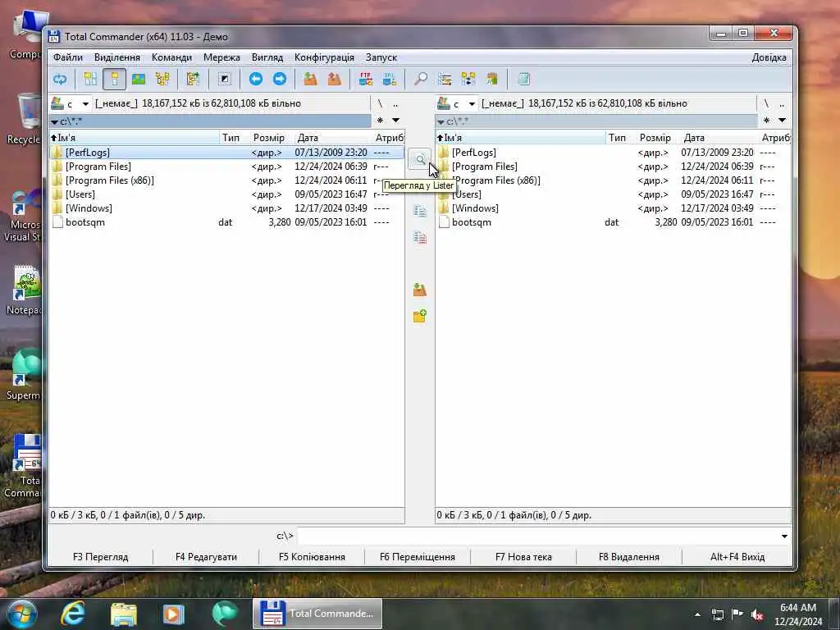Image resolution: width=840 pixels, height=630 pixels.
Task: Open Windows Start button
Action: tap(21, 614)
